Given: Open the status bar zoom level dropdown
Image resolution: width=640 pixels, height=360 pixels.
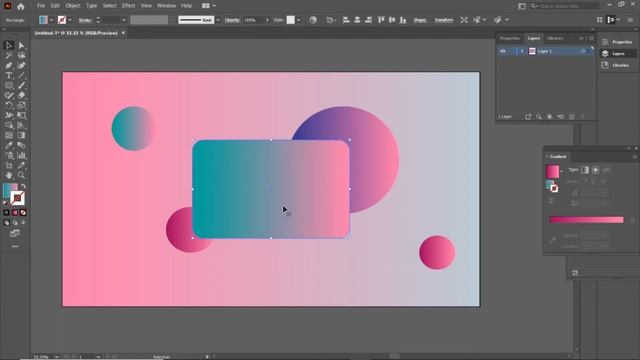Looking at the screenshot, I should coord(56,357).
